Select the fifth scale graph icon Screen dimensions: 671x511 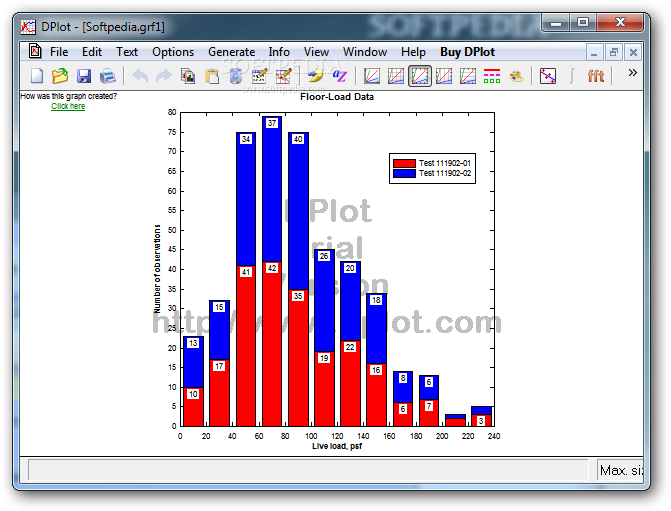coord(468,76)
